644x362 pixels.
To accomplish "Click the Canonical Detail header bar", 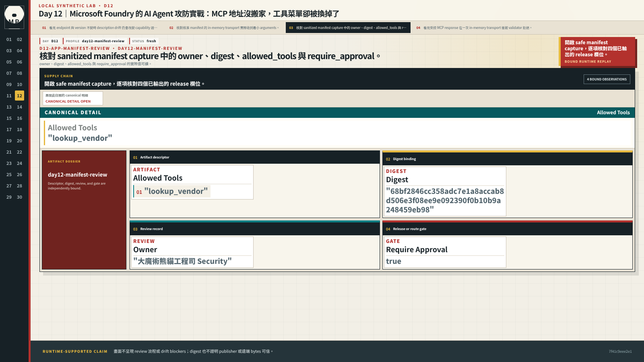I will 337,113.
